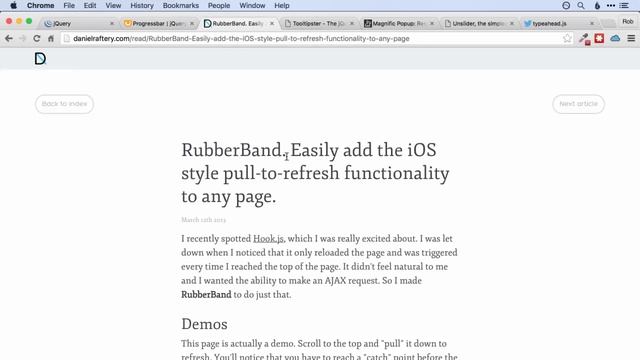Click the flame icon in the menu bar
The height and width of the screenshot is (360, 640).
[597, 5]
